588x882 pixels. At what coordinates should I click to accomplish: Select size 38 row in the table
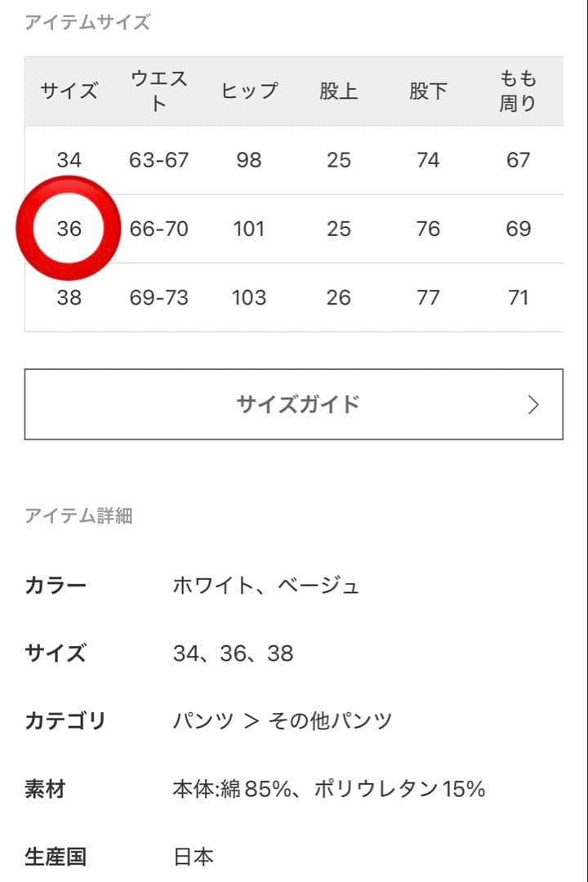click(69, 297)
